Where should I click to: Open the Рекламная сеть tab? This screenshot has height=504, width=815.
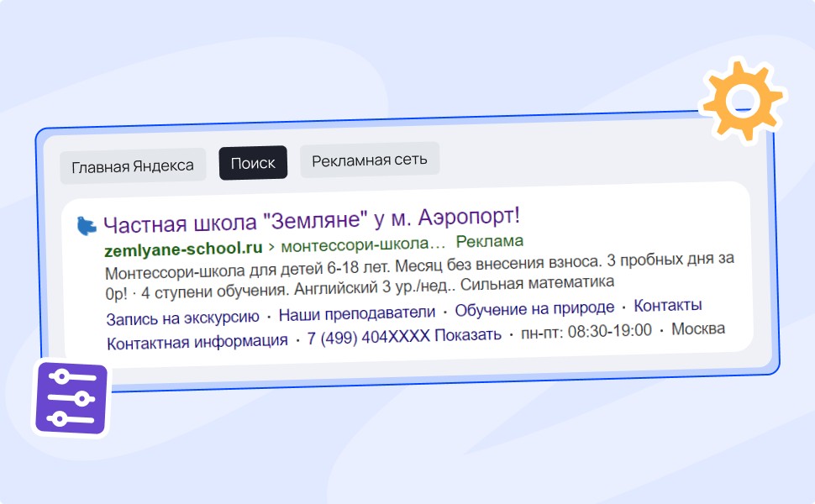click(370, 160)
